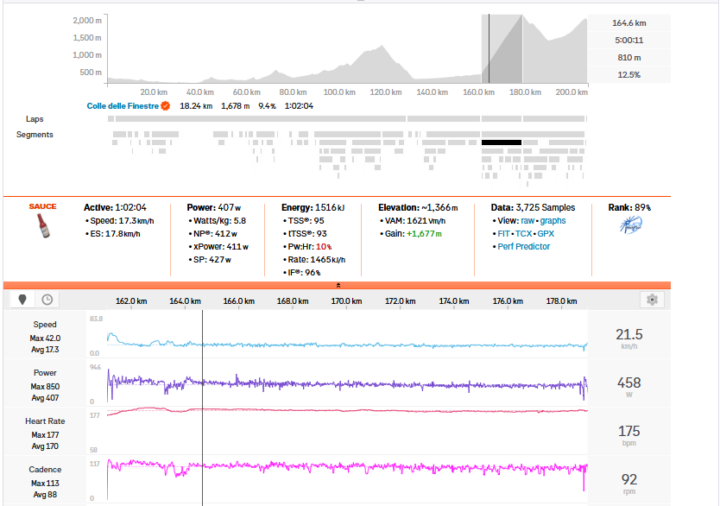Switch chart axis with the clock icon

(x=46, y=299)
